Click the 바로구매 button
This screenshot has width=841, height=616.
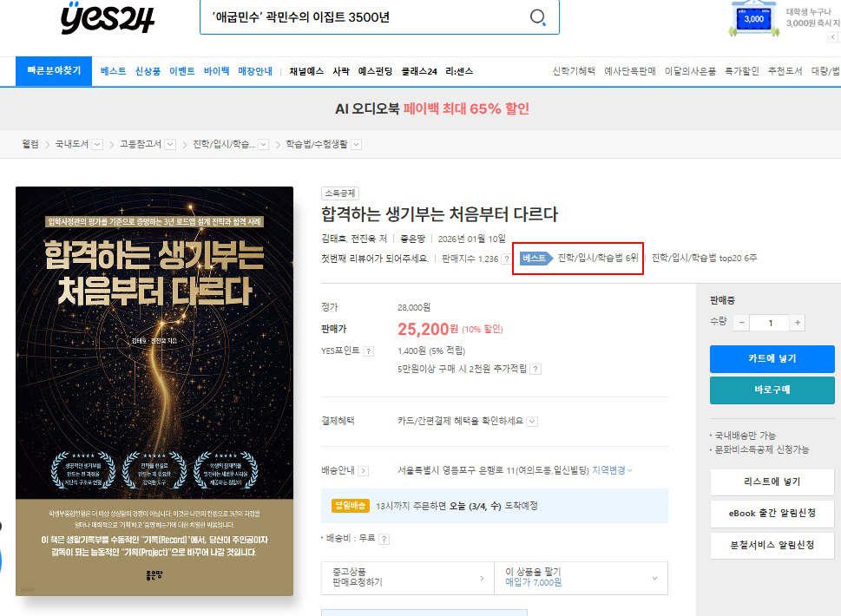point(772,390)
